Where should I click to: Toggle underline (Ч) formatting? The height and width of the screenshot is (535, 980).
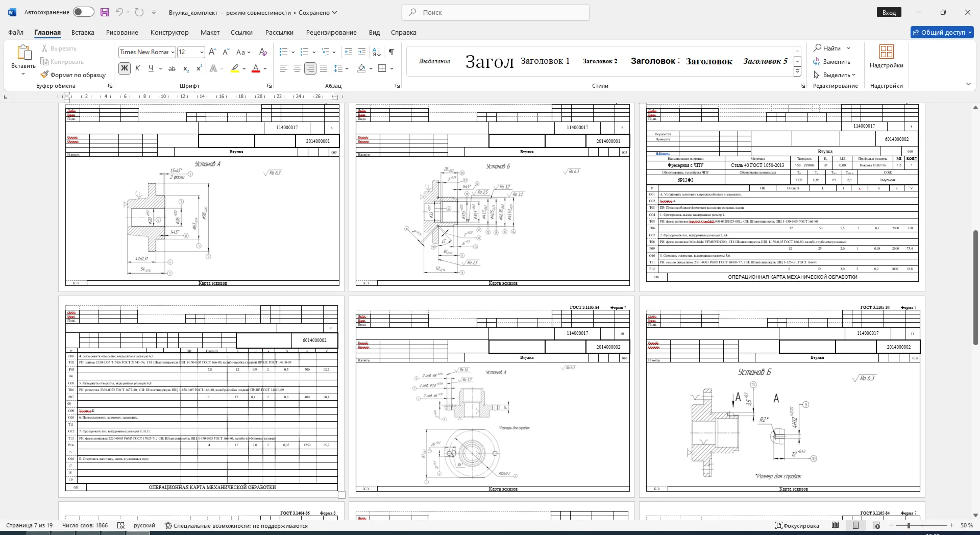pos(151,68)
